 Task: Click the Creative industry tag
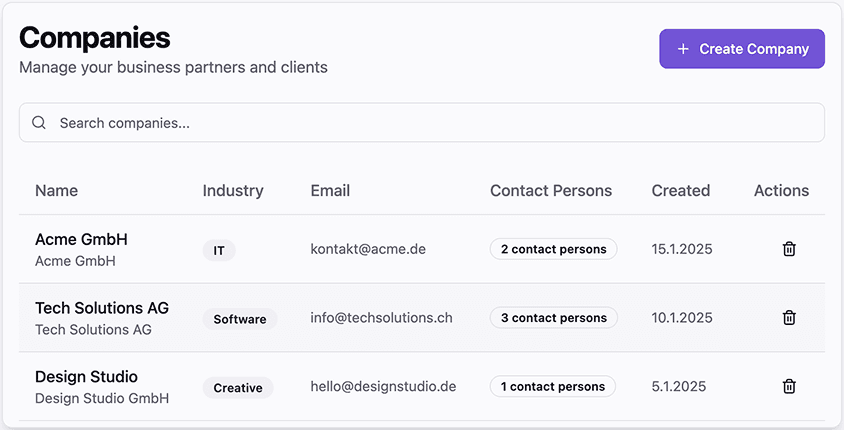(238, 388)
